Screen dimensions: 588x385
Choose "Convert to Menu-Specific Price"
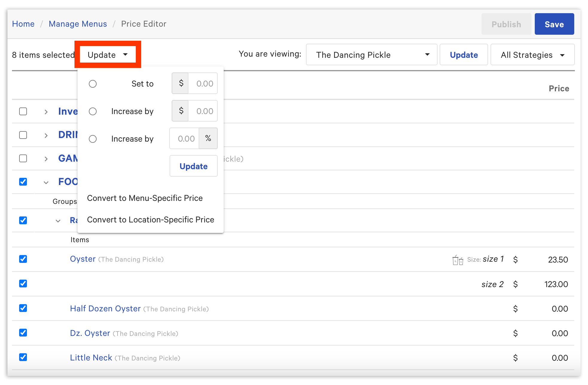145,198
